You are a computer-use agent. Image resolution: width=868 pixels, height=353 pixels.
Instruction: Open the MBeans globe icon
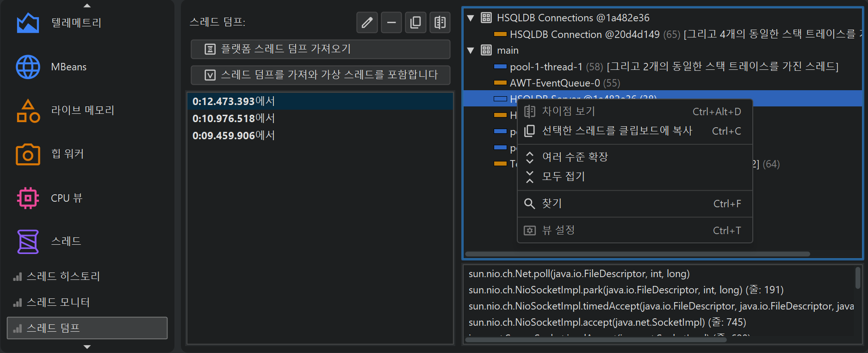[28, 67]
